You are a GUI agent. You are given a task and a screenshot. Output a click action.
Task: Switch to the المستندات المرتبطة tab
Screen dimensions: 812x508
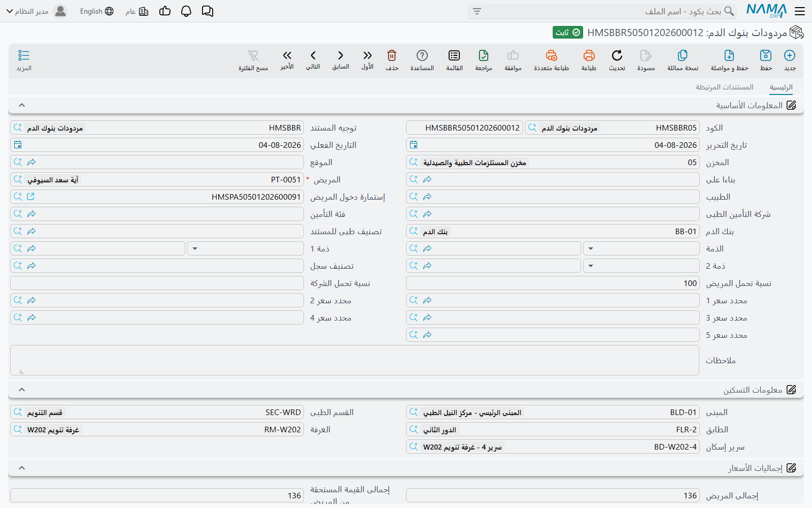coord(724,87)
